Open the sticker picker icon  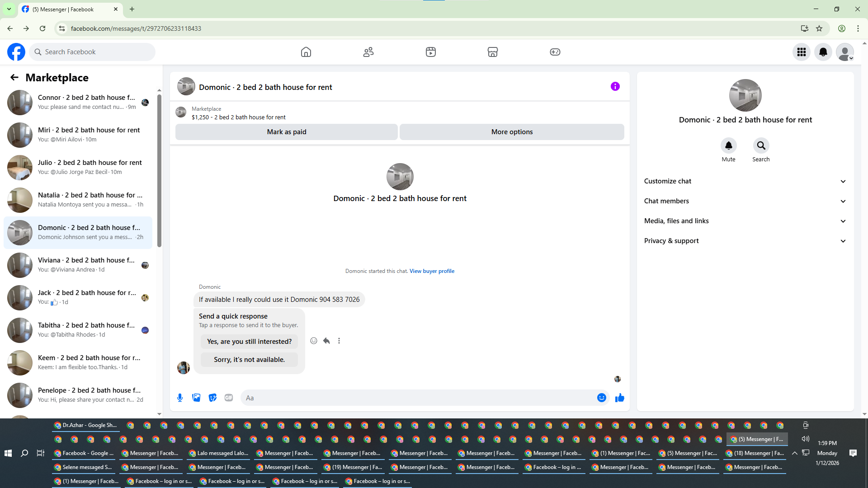point(212,398)
